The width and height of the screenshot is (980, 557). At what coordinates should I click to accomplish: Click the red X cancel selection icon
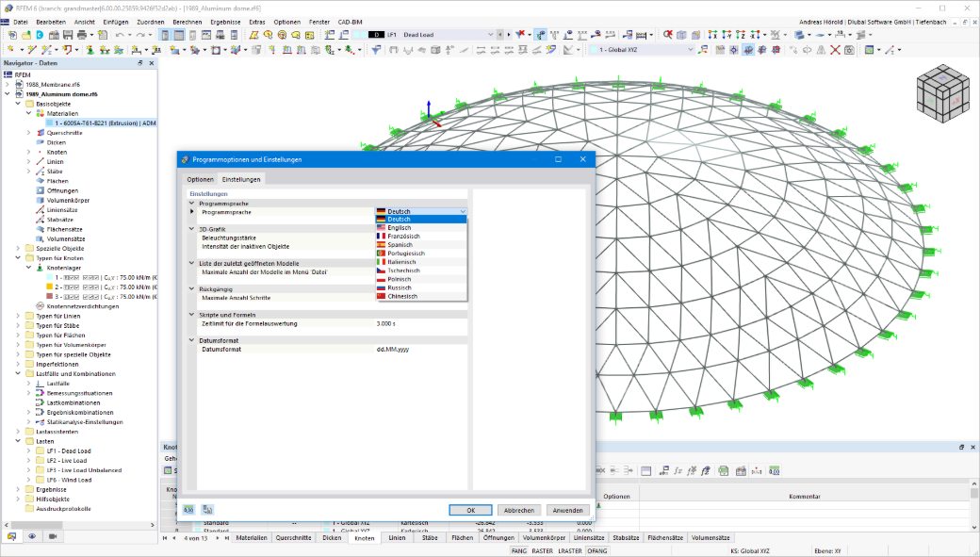tap(668, 35)
